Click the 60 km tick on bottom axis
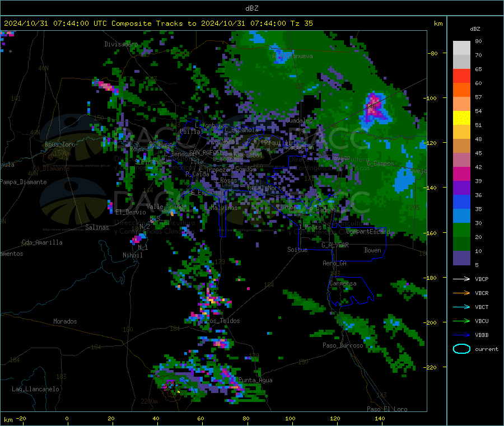Viewport: 504px width, 426px height. pyautogui.click(x=200, y=419)
